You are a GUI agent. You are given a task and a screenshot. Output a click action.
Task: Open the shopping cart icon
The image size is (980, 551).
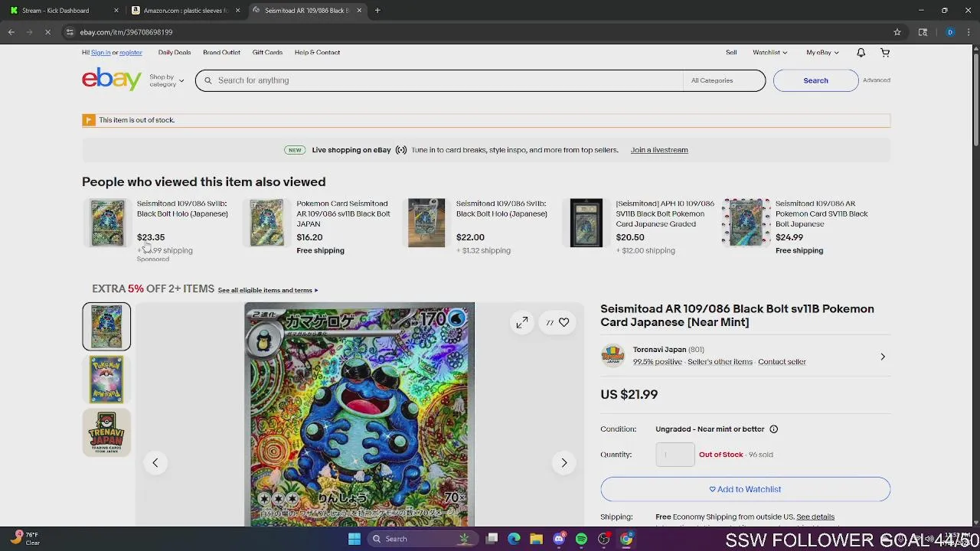tap(885, 52)
